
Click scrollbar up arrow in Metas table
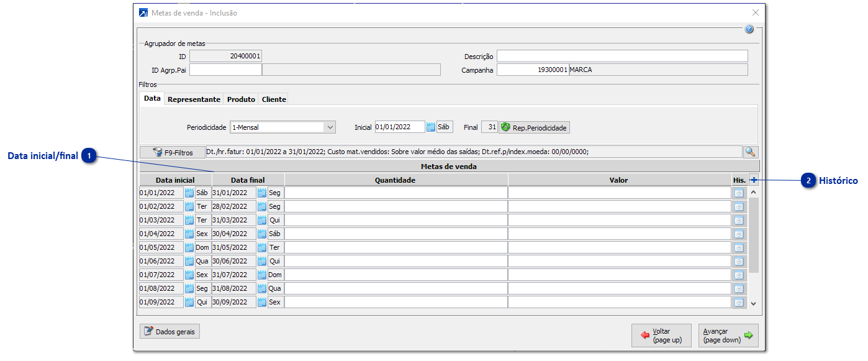point(754,192)
